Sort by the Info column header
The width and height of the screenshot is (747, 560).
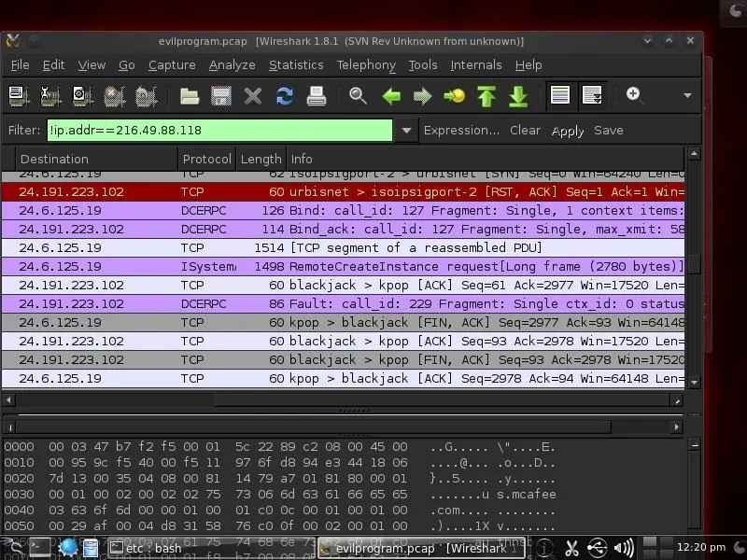pyautogui.click(x=485, y=159)
